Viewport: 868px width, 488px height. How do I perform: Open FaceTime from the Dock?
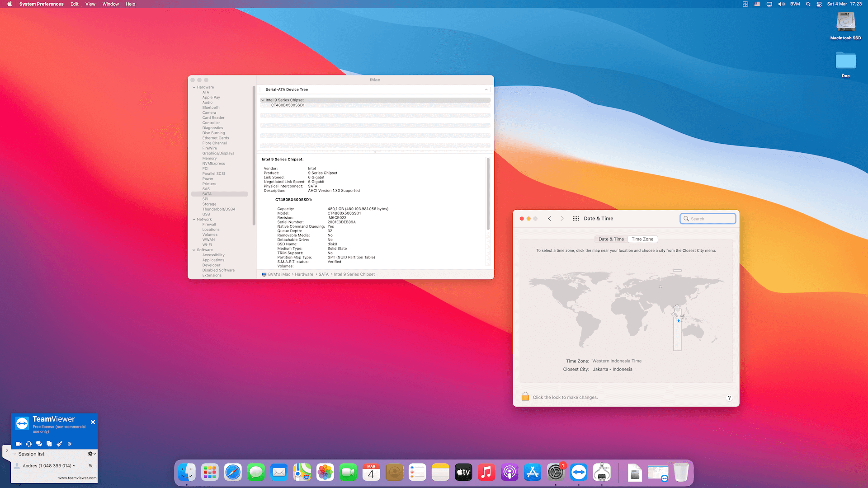(x=348, y=473)
